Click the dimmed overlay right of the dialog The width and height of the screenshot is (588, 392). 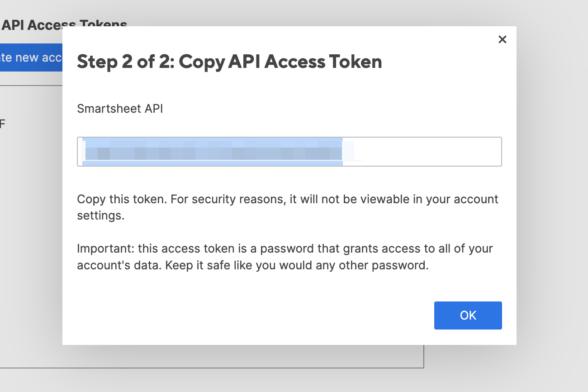(x=552, y=181)
